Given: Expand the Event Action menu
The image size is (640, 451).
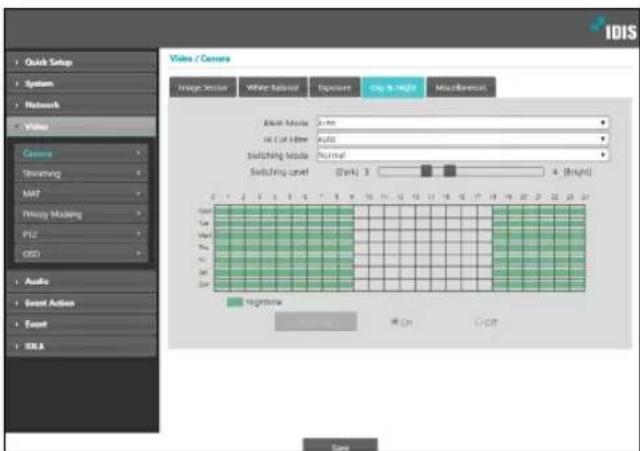Looking at the screenshot, I should [x=81, y=303].
